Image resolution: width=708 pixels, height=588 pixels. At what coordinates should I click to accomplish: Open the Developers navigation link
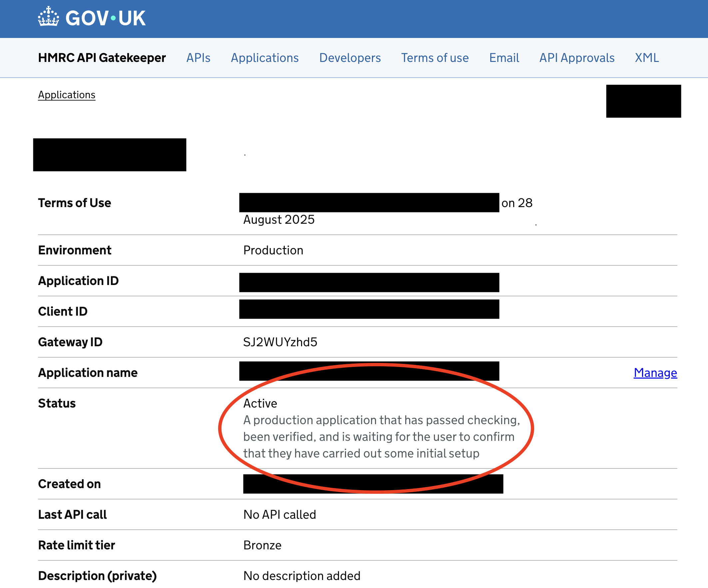click(350, 58)
